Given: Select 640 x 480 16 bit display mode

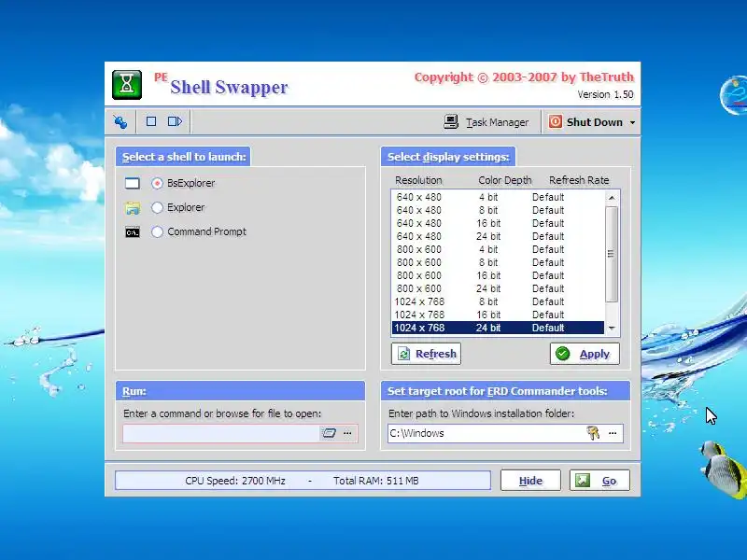Looking at the screenshot, I should click(x=498, y=223).
